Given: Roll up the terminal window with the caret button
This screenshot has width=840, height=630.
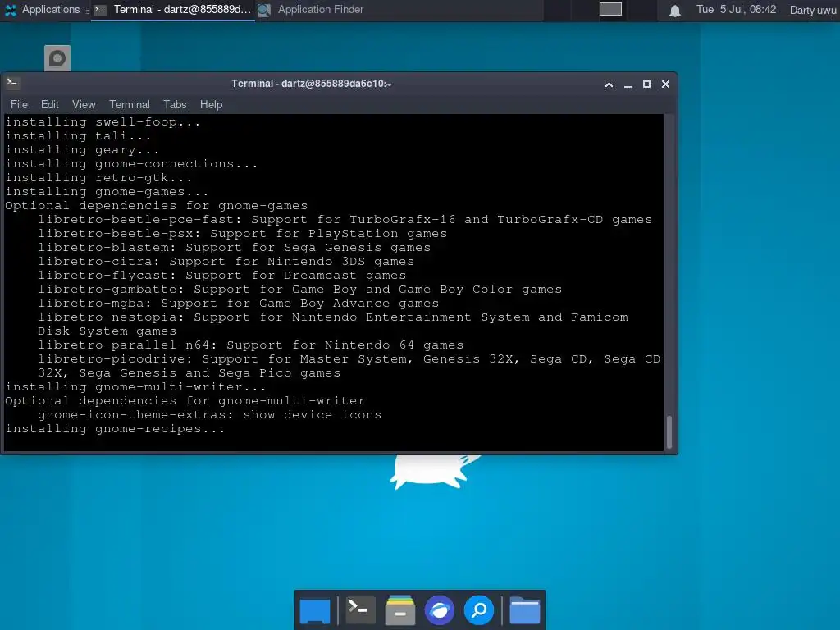Looking at the screenshot, I should click(x=609, y=84).
